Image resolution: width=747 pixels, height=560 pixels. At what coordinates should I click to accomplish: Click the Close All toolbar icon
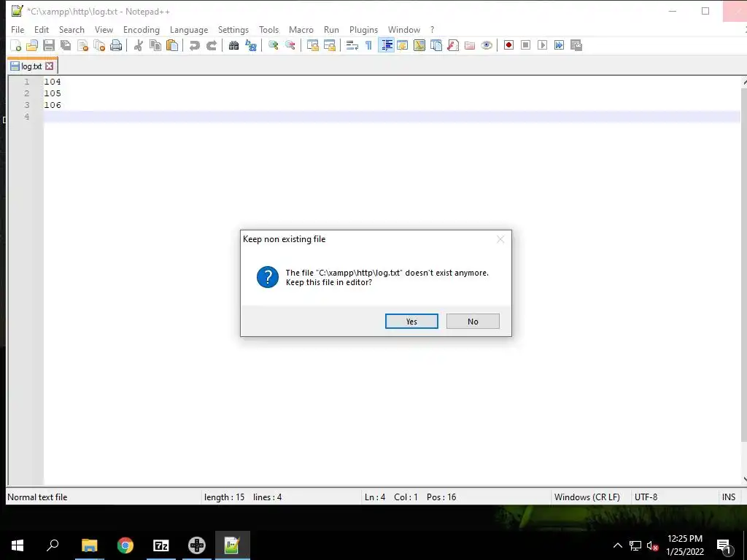(x=99, y=45)
